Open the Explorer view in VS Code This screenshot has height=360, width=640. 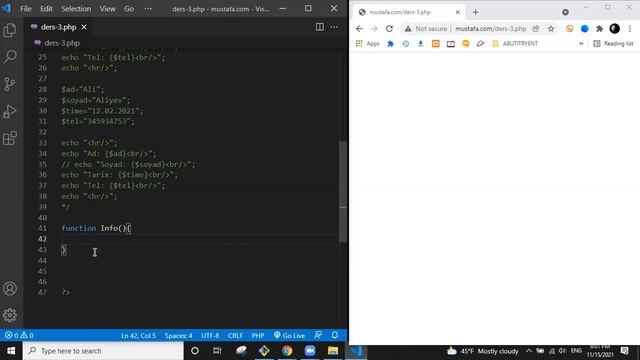(10, 30)
